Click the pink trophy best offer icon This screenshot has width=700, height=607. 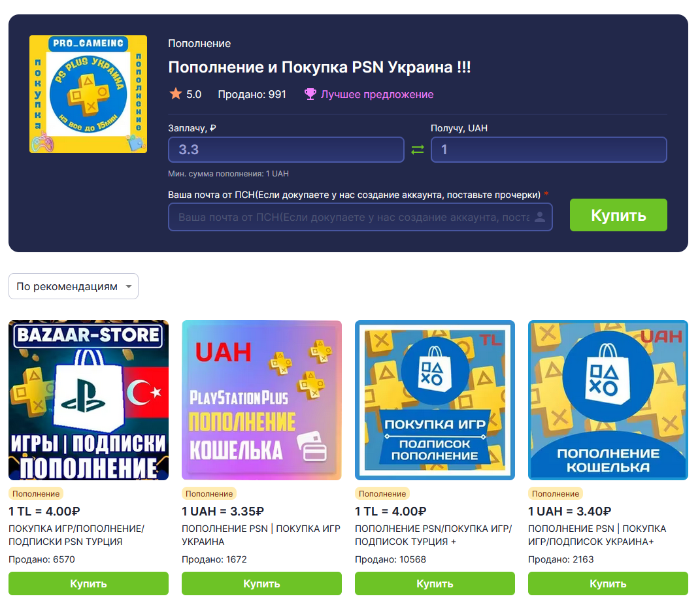click(310, 94)
